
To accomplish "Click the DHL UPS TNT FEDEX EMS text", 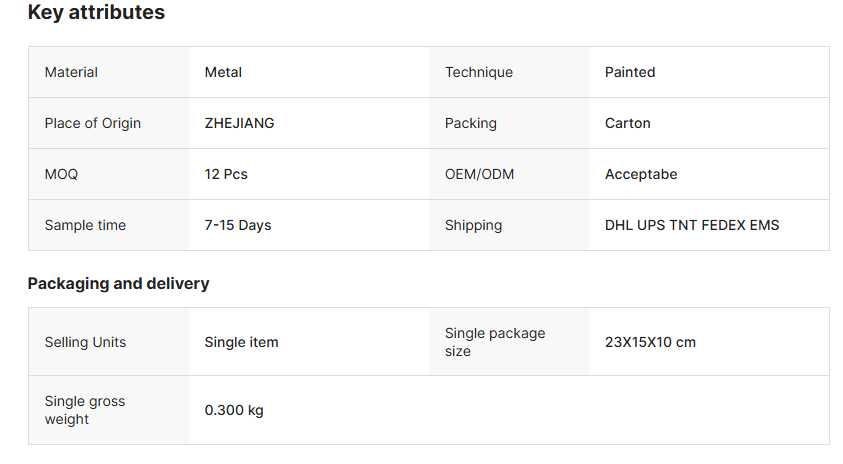I will [x=692, y=225].
